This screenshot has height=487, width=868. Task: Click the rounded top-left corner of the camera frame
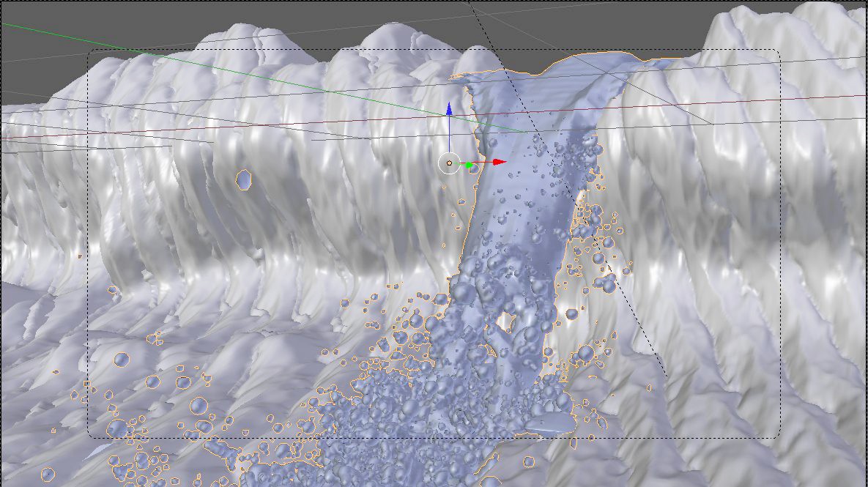tap(91, 53)
